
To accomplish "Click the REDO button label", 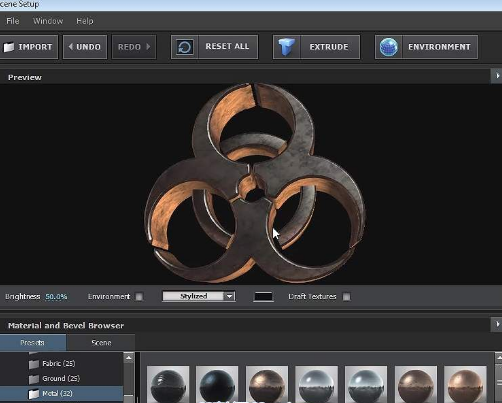I will tap(129, 47).
